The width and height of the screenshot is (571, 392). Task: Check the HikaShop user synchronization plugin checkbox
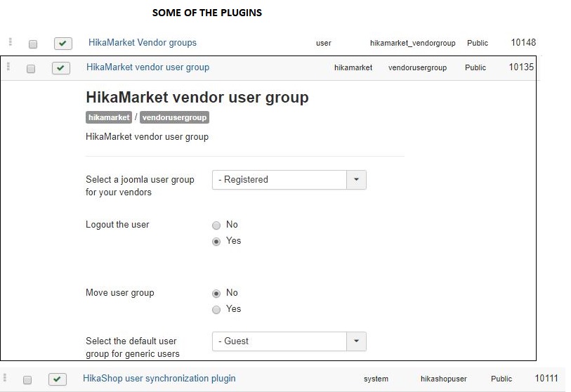click(27, 380)
